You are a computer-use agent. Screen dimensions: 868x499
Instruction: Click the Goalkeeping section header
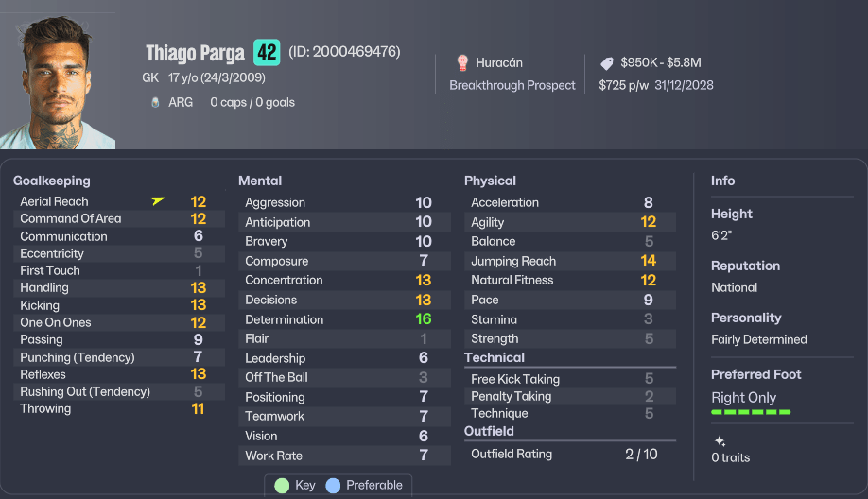(x=52, y=181)
